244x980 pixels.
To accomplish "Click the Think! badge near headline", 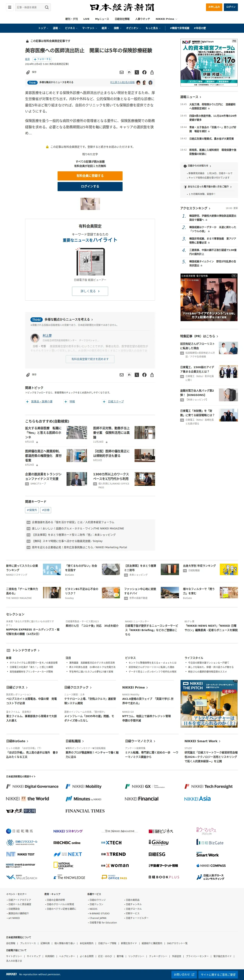I will (33, 83).
